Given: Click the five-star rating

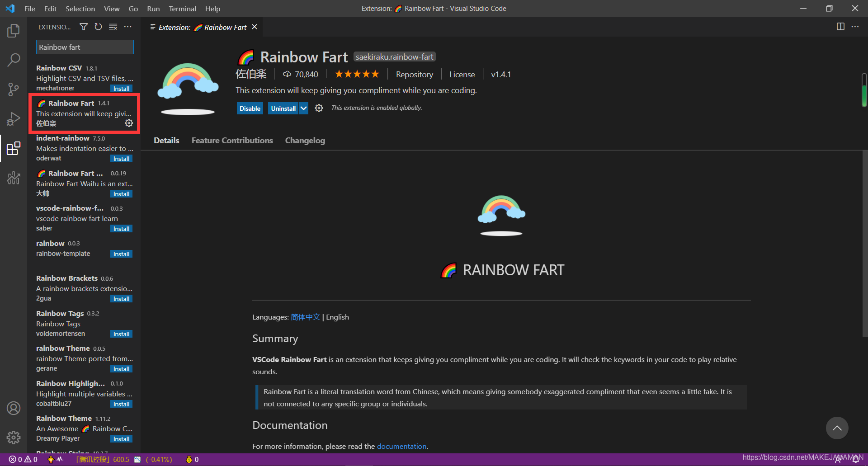Looking at the screenshot, I should [357, 74].
